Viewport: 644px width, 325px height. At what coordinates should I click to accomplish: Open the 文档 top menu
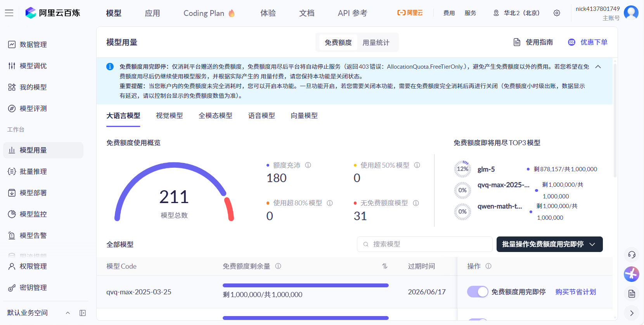click(307, 13)
